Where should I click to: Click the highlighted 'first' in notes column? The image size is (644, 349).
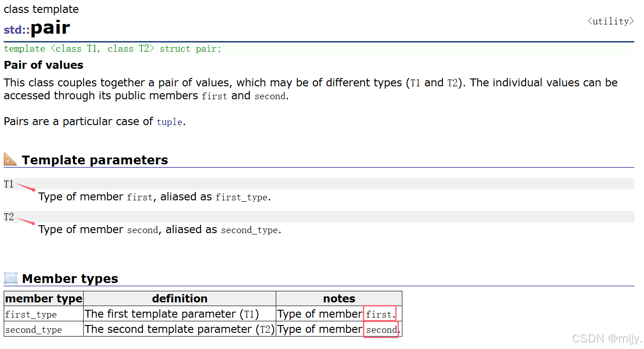click(379, 314)
